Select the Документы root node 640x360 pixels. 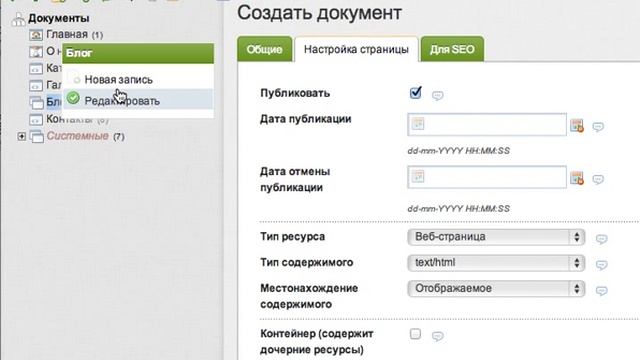59,18
